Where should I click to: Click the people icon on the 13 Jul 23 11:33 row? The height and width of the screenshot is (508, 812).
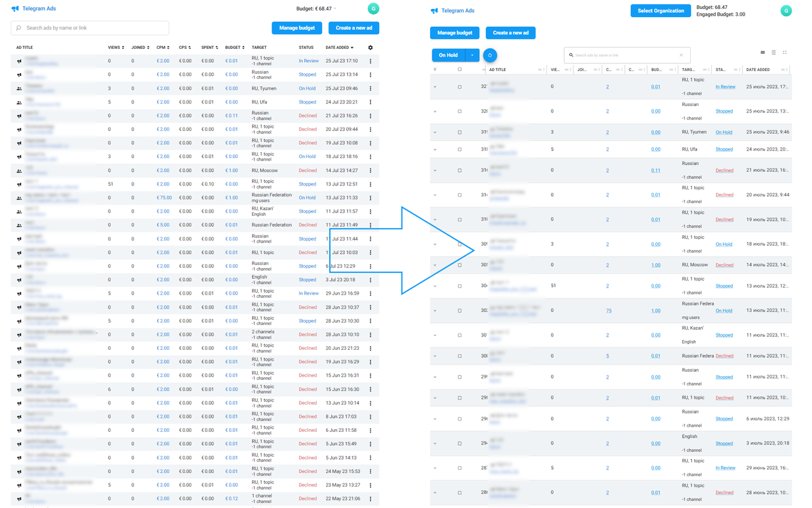click(19, 198)
